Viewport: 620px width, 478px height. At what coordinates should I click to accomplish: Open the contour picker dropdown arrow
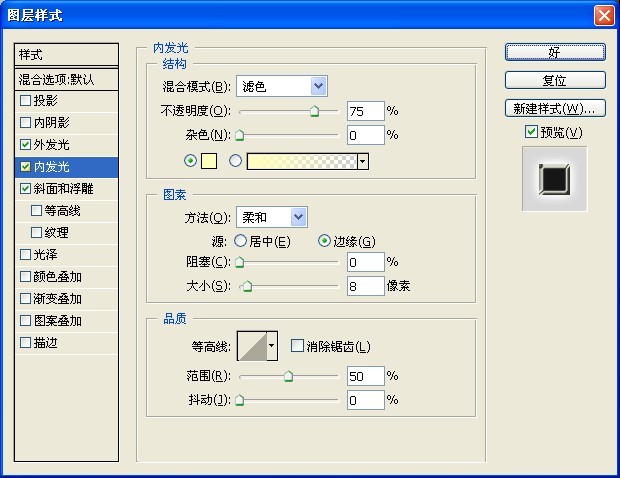pyautogui.click(x=272, y=346)
